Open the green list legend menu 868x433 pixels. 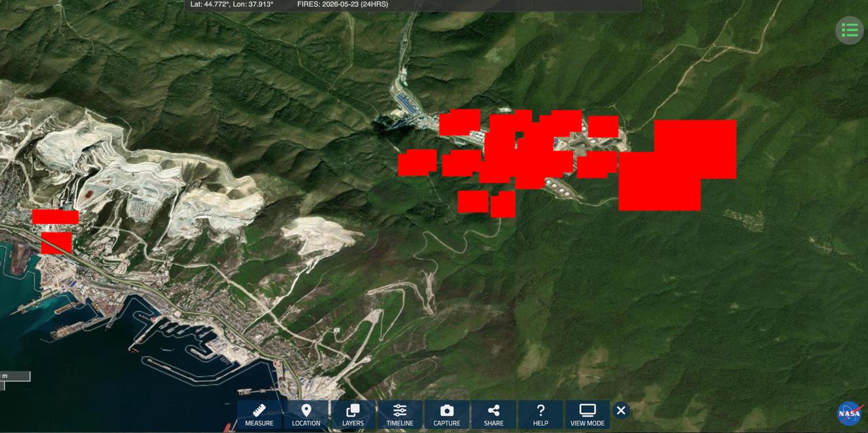click(849, 30)
